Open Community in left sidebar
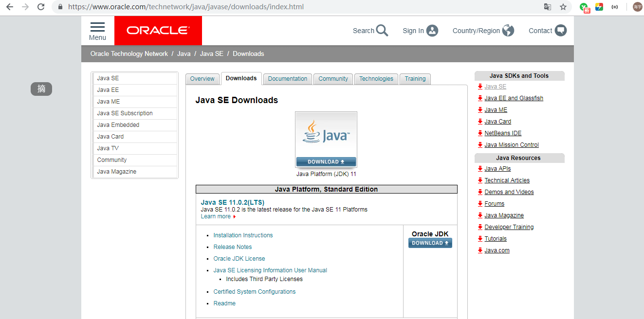644x319 pixels. 135,160
